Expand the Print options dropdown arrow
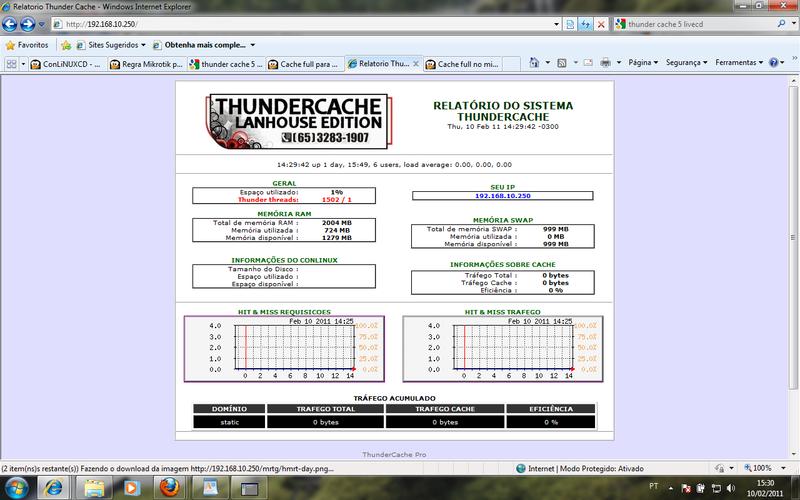Screen dimensions: 800x500 [x=619, y=62]
